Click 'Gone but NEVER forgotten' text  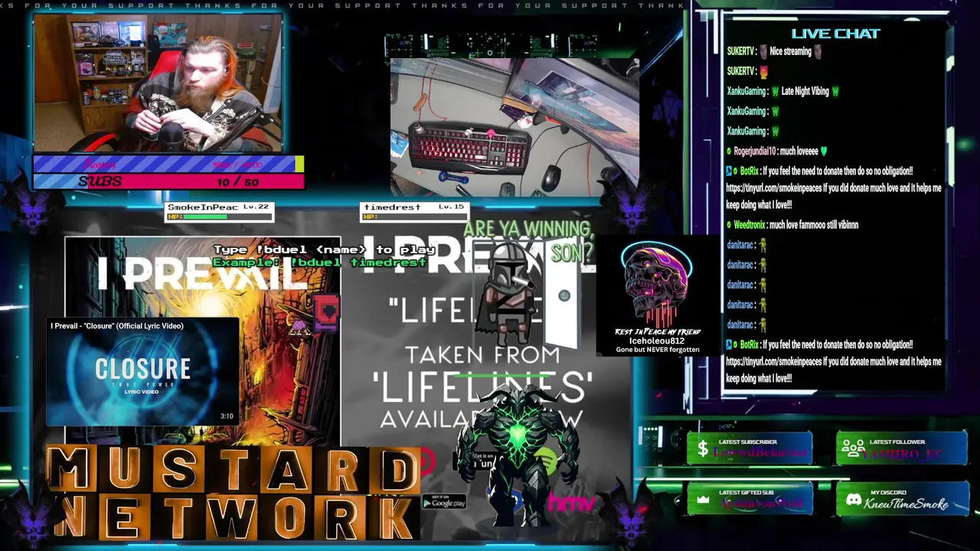pyautogui.click(x=658, y=350)
